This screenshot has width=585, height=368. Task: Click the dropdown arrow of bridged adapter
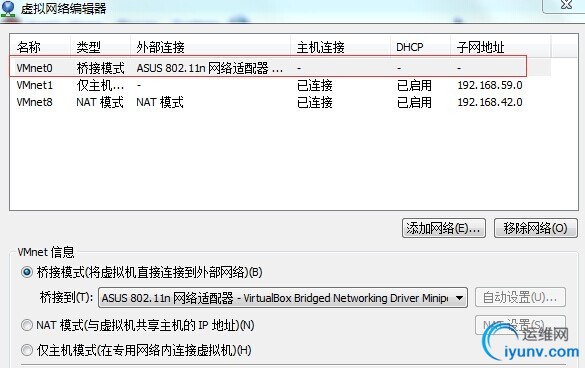click(459, 298)
